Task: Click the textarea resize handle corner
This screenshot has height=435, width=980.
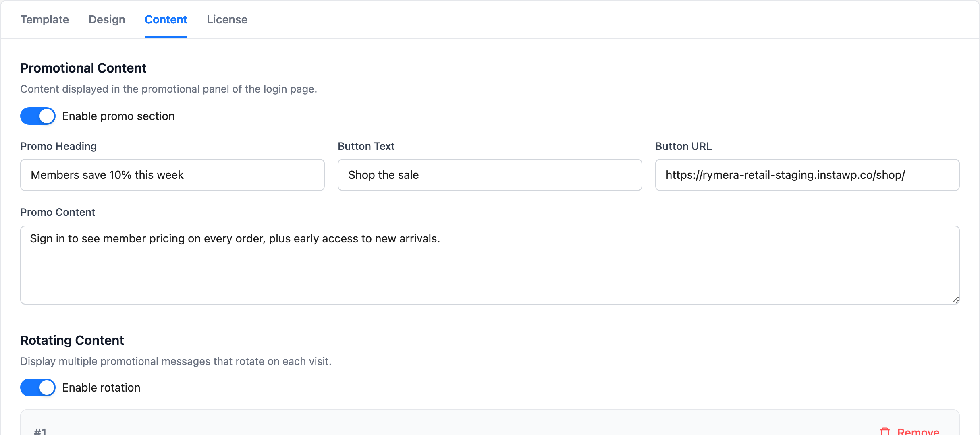Action: 955,300
